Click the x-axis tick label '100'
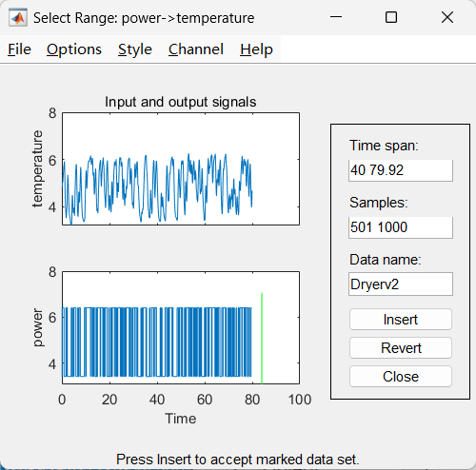Image resolution: width=476 pixels, height=470 pixels. click(x=300, y=400)
